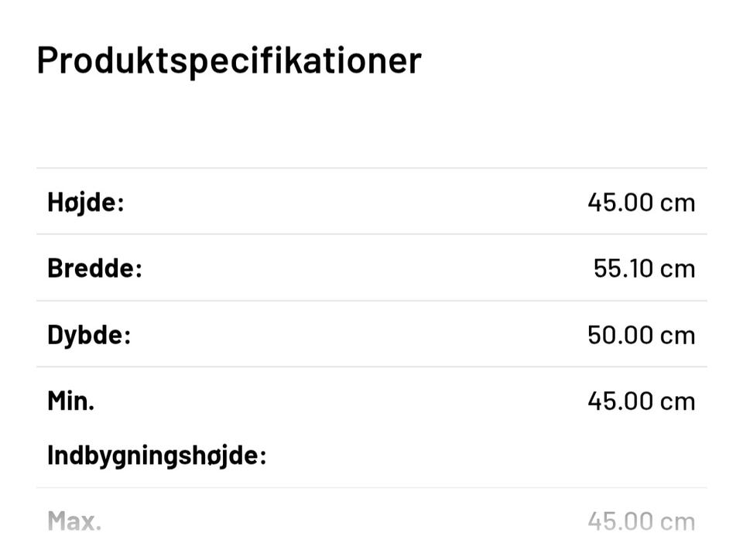Select the Højde label
743x560 pixels.
pos(86,203)
